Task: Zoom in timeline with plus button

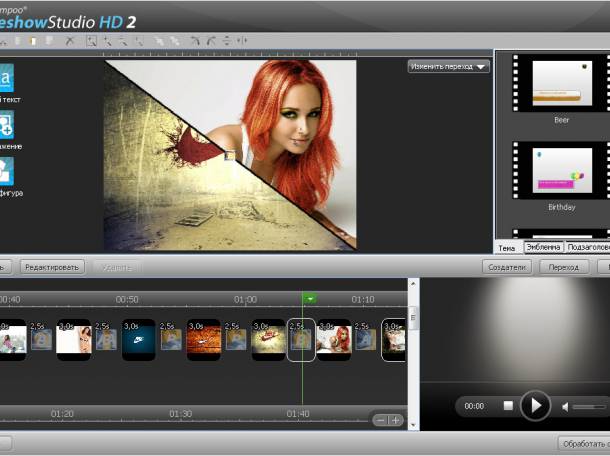Action: pyautogui.click(x=396, y=420)
